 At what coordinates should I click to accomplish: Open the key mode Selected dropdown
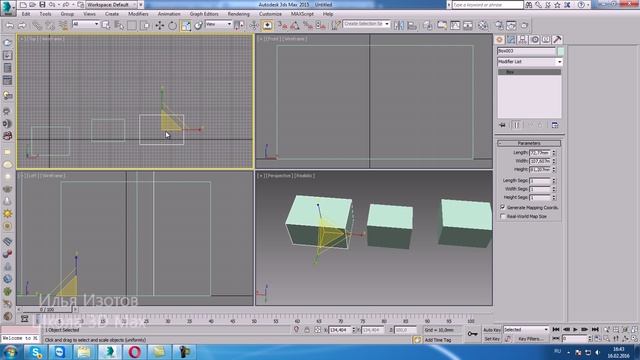click(x=526, y=329)
